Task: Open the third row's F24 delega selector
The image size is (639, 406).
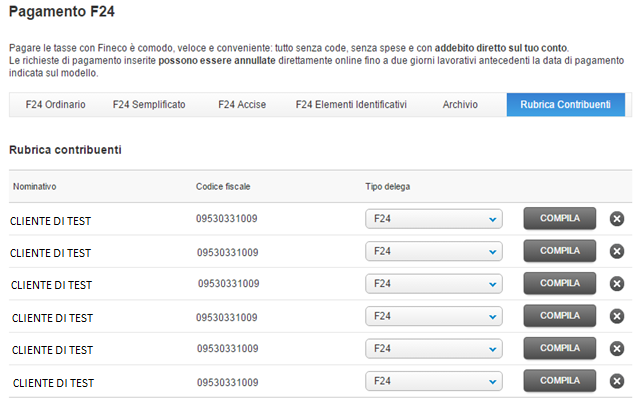Action: pyautogui.click(x=434, y=283)
